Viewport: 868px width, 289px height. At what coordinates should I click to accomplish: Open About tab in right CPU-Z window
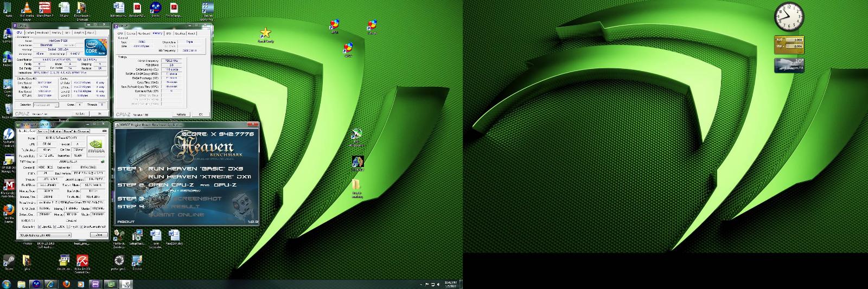[192, 33]
